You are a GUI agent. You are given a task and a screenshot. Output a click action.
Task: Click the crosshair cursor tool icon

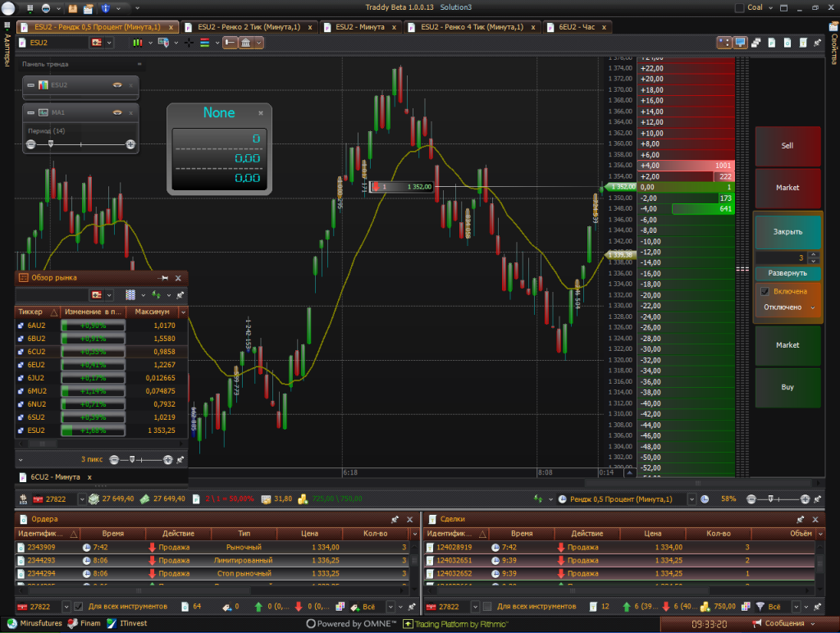point(189,42)
